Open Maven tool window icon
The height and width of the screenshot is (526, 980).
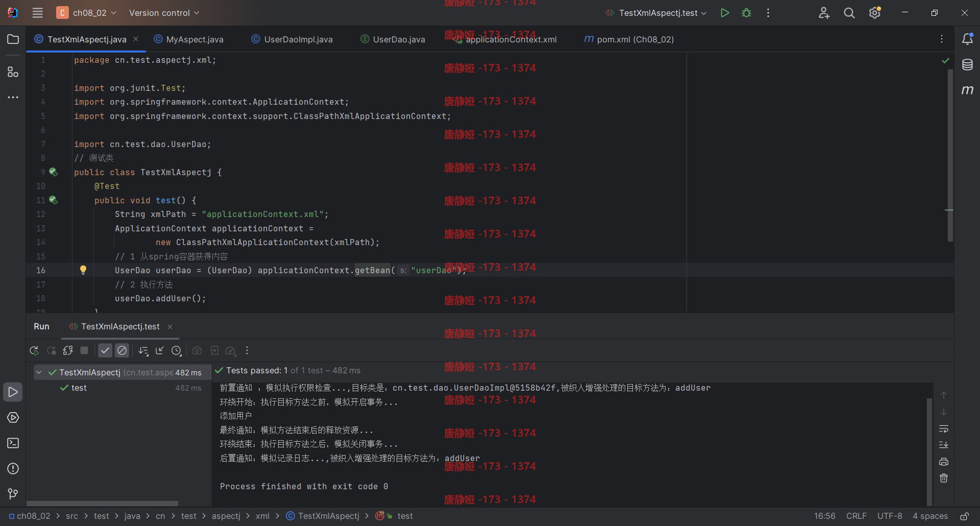[967, 90]
